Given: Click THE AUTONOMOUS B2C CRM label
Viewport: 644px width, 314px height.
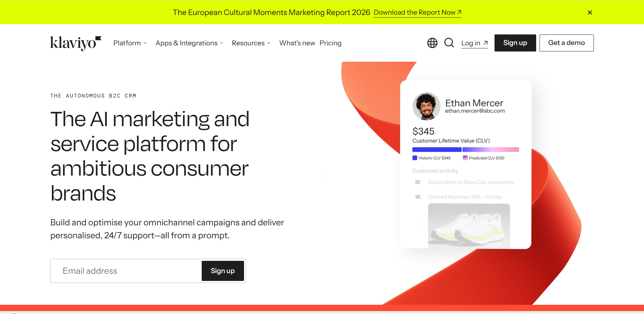Looking at the screenshot, I should pyautogui.click(x=93, y=96).
